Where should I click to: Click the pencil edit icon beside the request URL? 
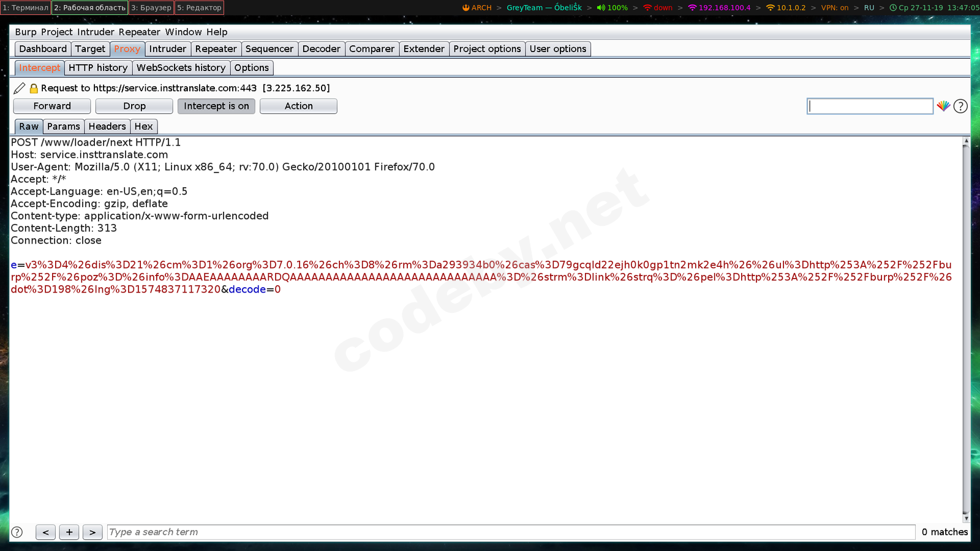tap(19, 88)
